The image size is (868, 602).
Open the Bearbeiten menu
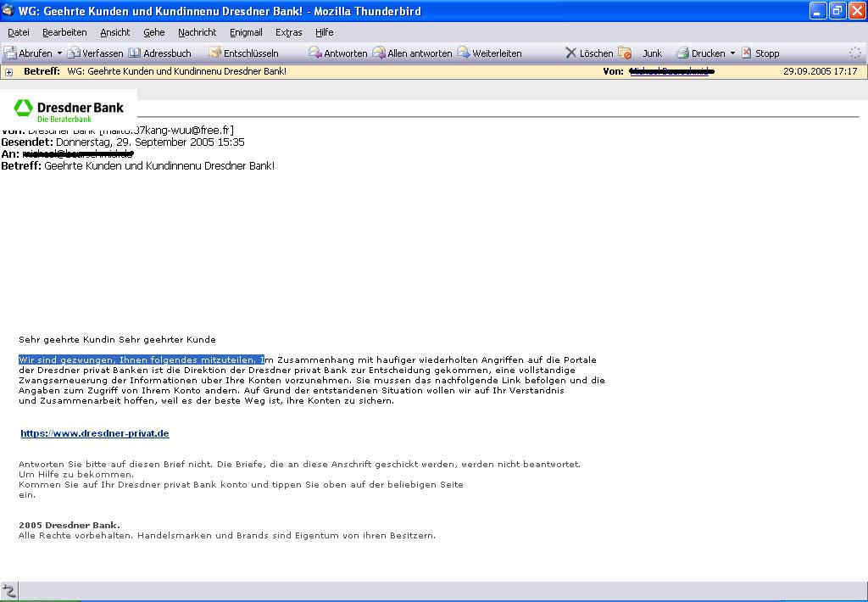coord(64,32)
